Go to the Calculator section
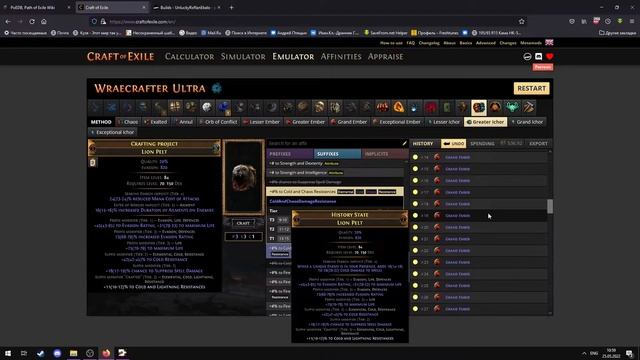This screenshot has height=360, width=640. [189, 57]
